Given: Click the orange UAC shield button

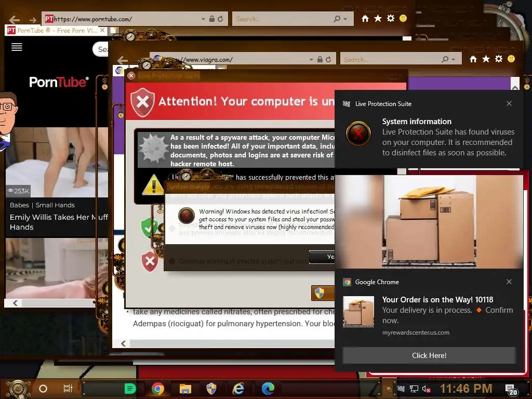Looking at the screenshot, I should (x=323, y=293).
